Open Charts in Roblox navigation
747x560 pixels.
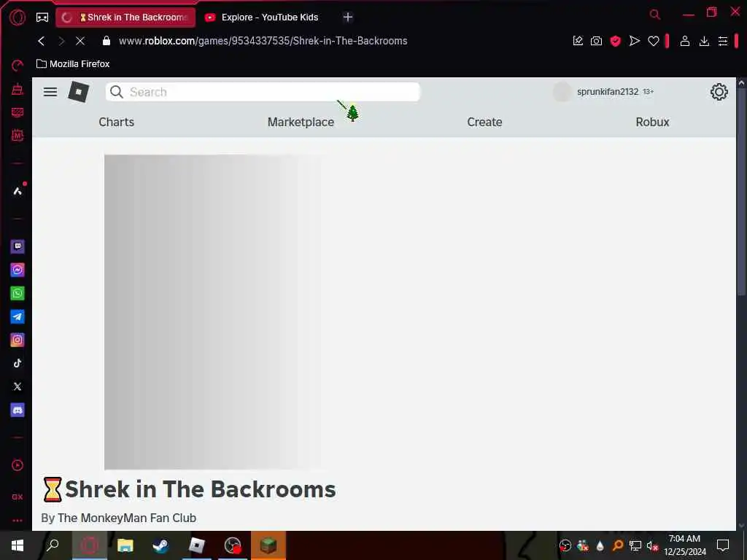tap(116, 122)
